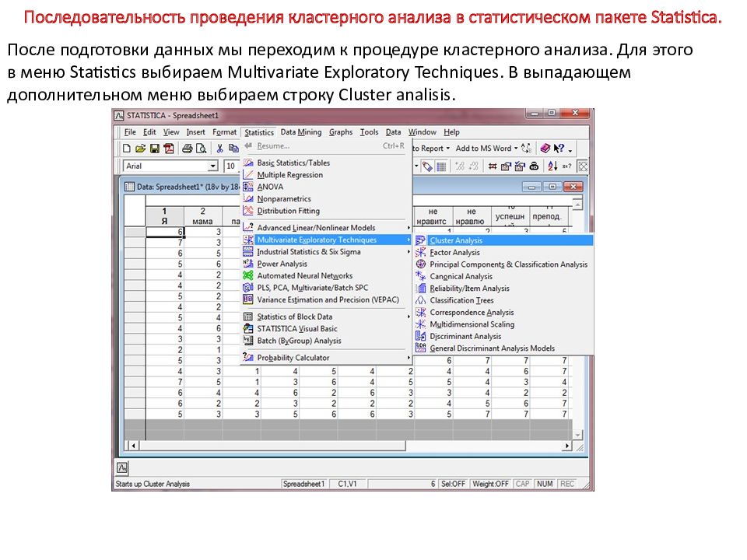
Task: Open Print Preview from the toolbar
Action: 201,149
